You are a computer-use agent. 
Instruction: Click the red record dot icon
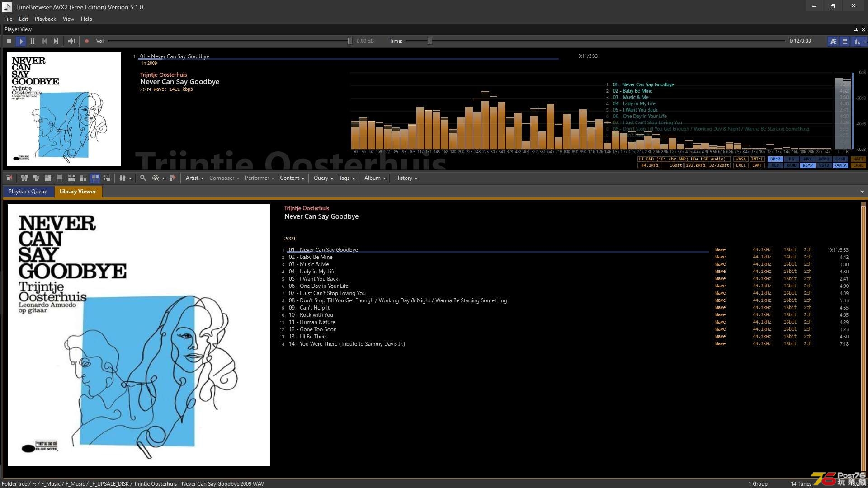click(87, 41)
